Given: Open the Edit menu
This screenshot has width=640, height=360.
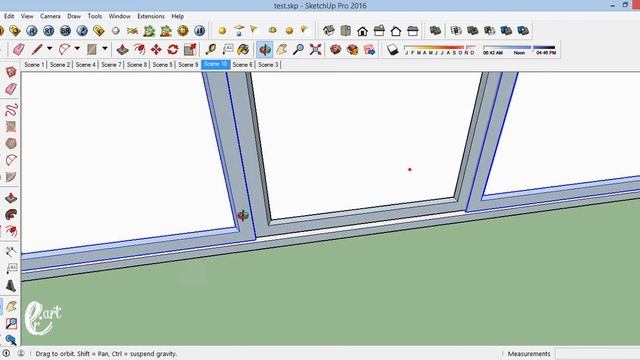Looking at the screenshot, I should point(9,16).
